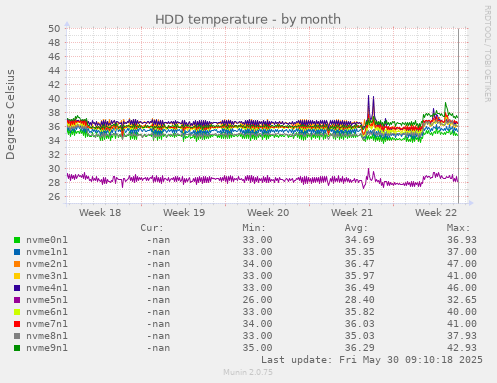Select the nvme0n1 legend label

47,240
